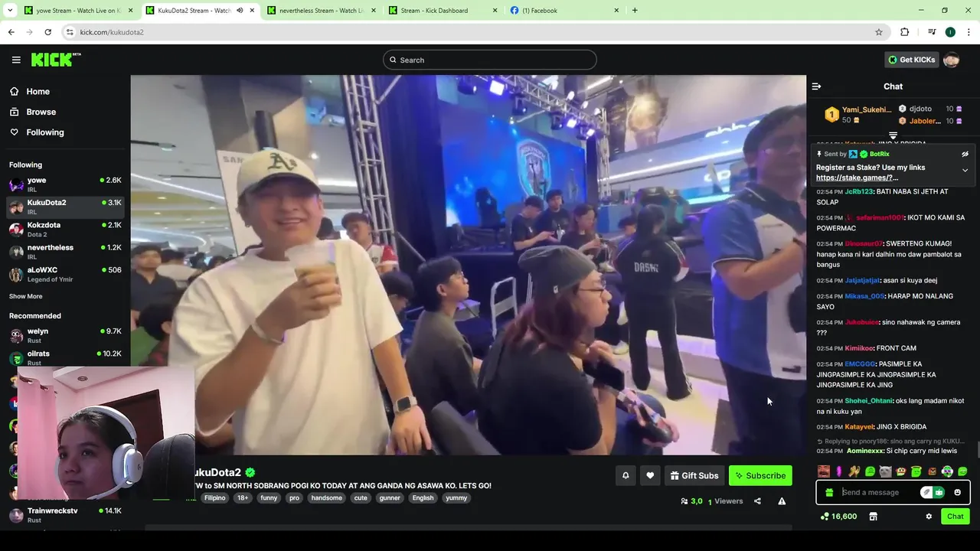Open Trainwreckstv channel in Recommended
The image size is (980, 551).
point(65,514)
